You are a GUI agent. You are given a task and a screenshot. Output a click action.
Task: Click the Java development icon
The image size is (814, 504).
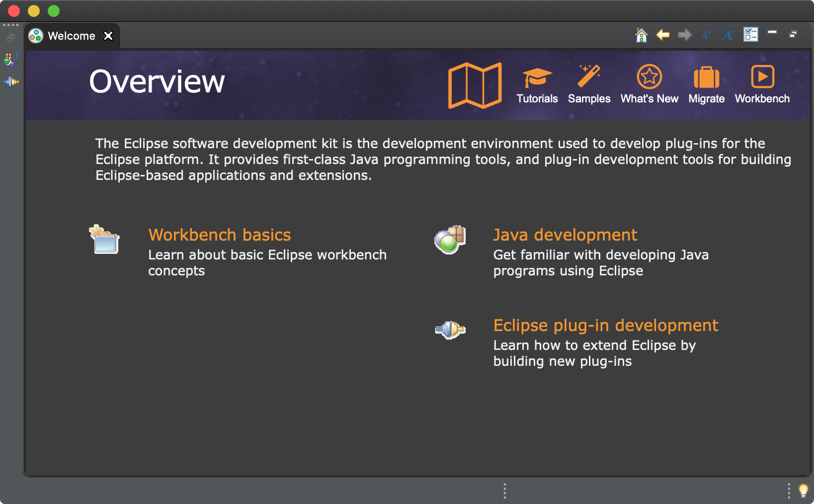click(450, 240)
